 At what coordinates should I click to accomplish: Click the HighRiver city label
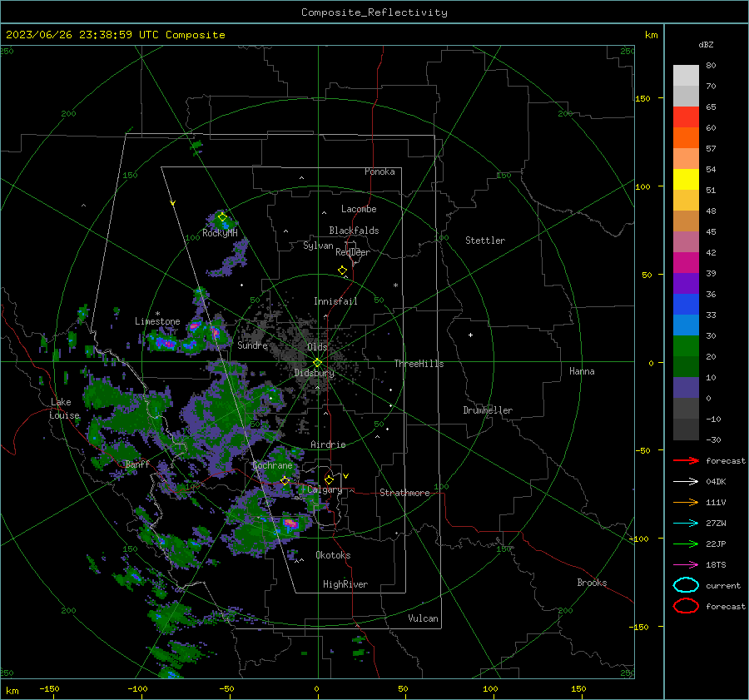coord(345,584)
